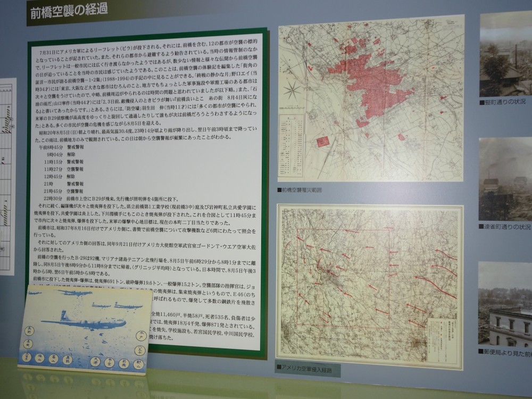Viewport: 532px width, 399px height.
Task: Click the caption ■郵便局より見た前
Action: (x=505, y=352)
